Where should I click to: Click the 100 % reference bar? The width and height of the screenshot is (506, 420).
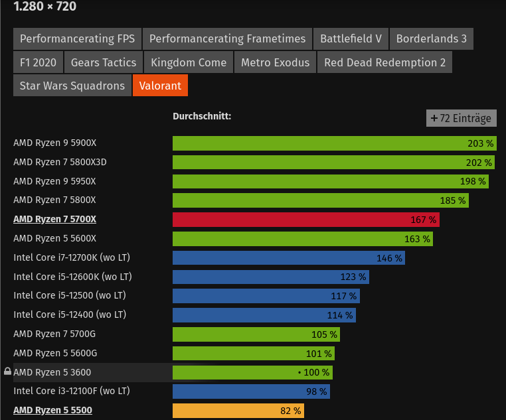(253, 372)
